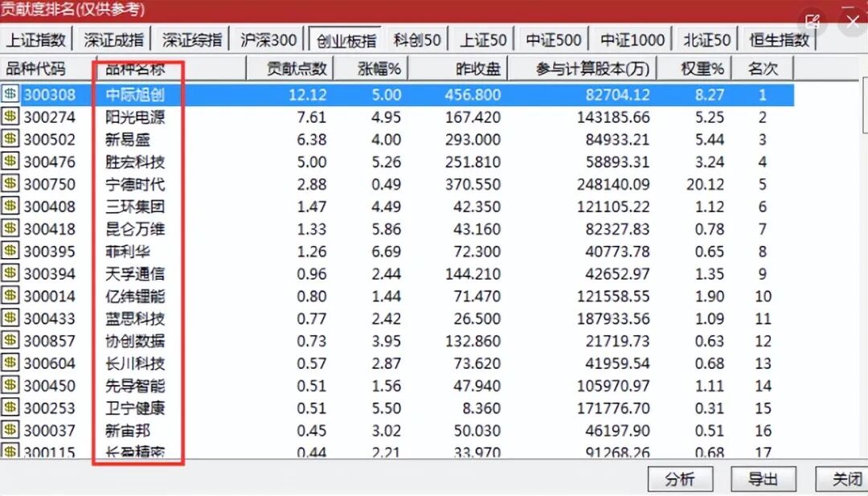Screen dimensions: 868x496
Task: Click the 248140.09 share capital value
Action: pos(613,184)
